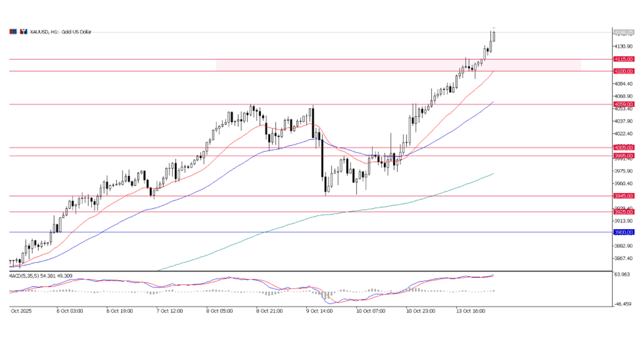Click the grey current price 4148.25 label
Screen dimensions: 644x341
click(x=624, y=32)
